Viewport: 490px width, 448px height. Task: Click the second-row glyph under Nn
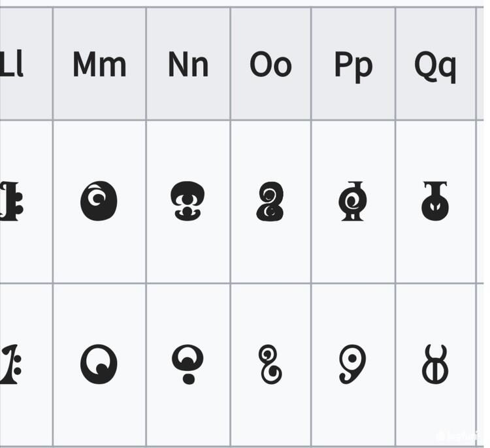[x=188, y=364]
